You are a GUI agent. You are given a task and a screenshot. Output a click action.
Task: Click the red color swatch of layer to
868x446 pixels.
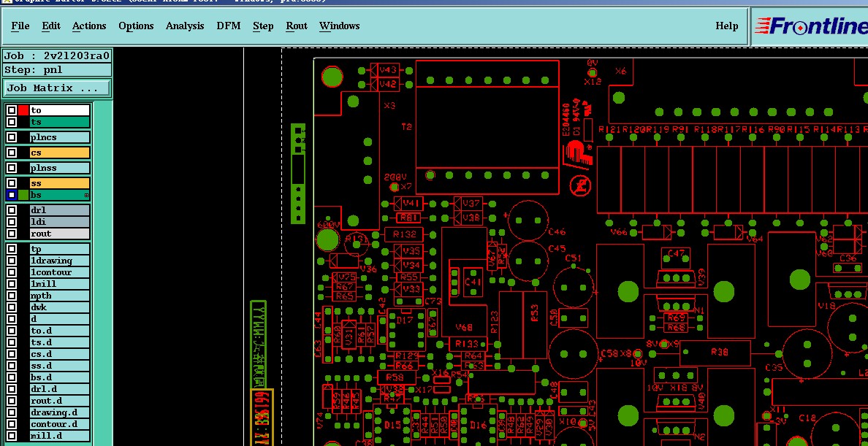tap(23, 110)
